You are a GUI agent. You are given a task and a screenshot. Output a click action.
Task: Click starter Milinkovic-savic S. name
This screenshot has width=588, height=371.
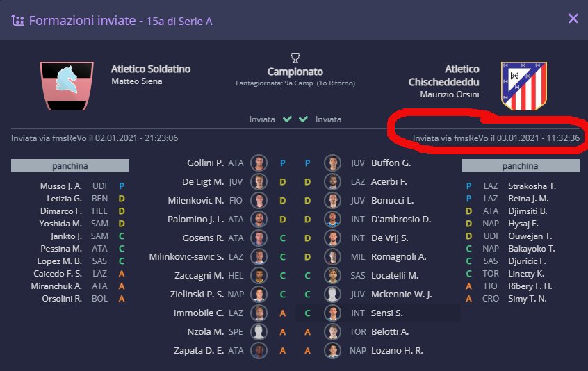pyautogui.click(x=186, y=257)
